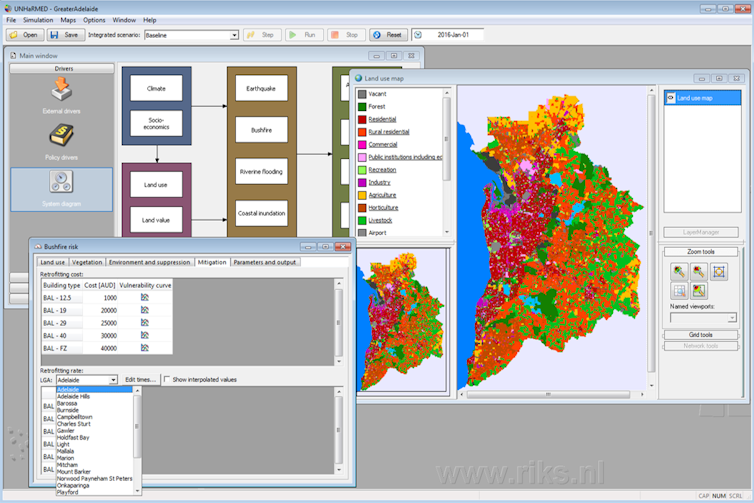
Task: Collapse the Drivers panel header
Action: [62, 68]
